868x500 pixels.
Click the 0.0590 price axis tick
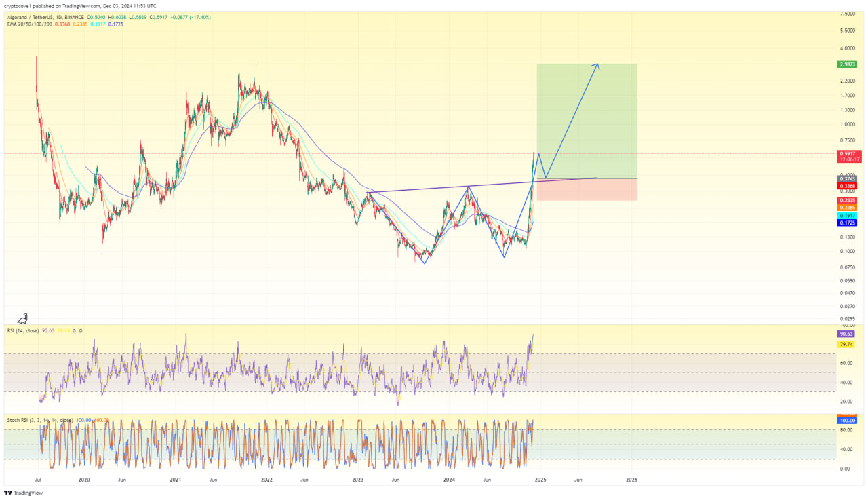tap(847, 280)
